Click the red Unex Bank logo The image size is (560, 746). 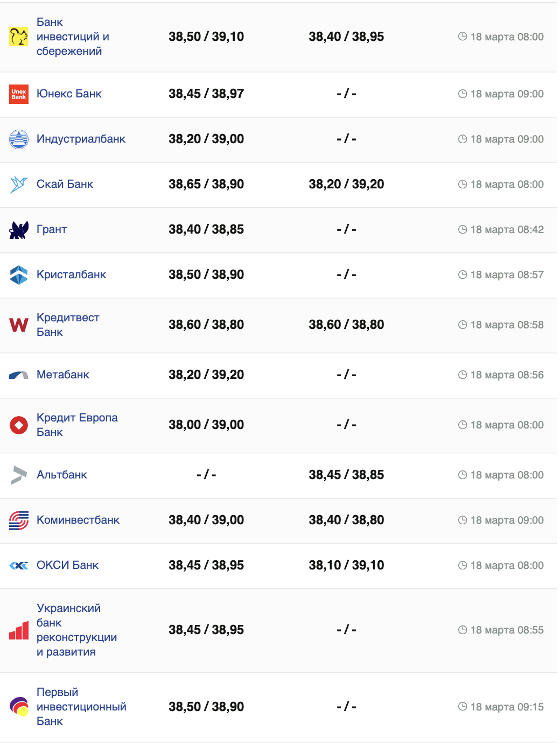point(19,94)
